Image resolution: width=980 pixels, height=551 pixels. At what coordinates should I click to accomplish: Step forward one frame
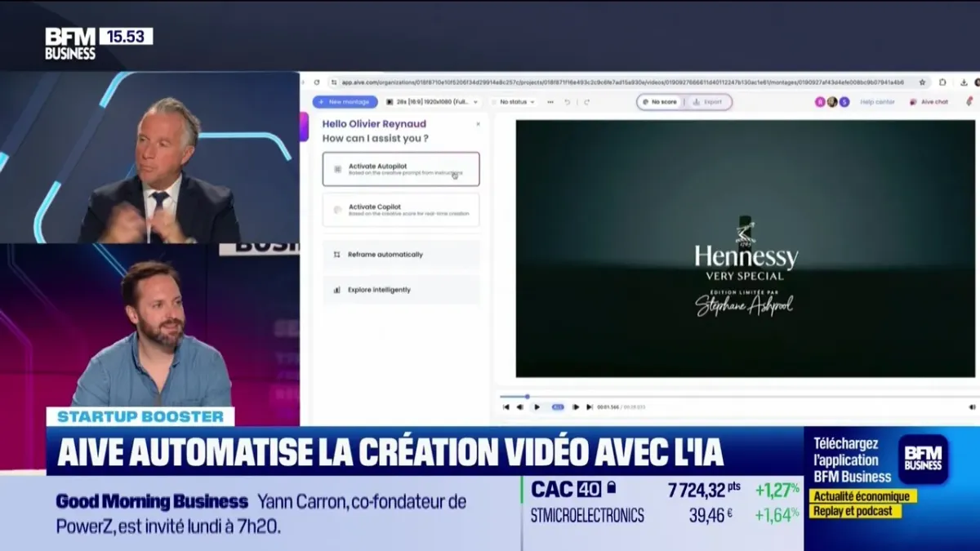(576, 407)
